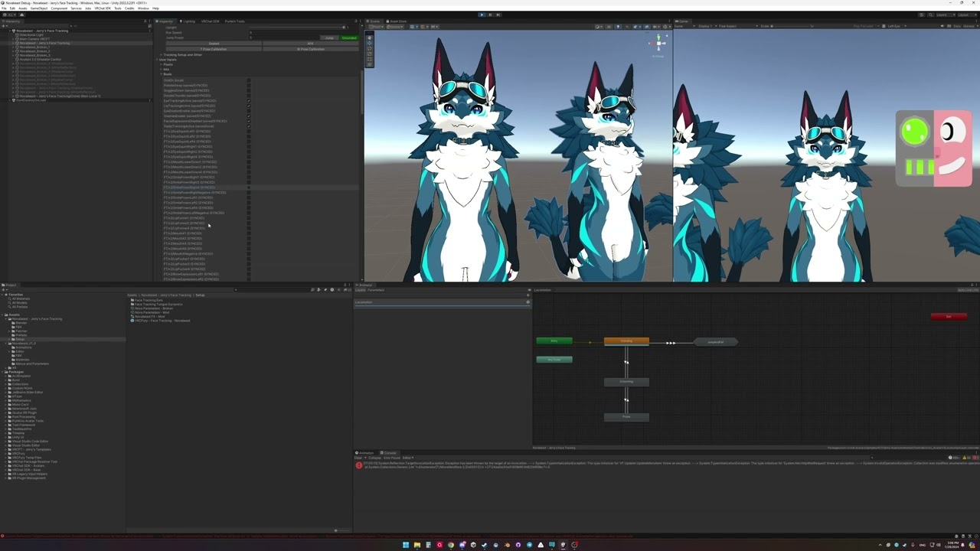
Task: Click the Pause button in the Unity toolbar
Action: tap(490, 15)
